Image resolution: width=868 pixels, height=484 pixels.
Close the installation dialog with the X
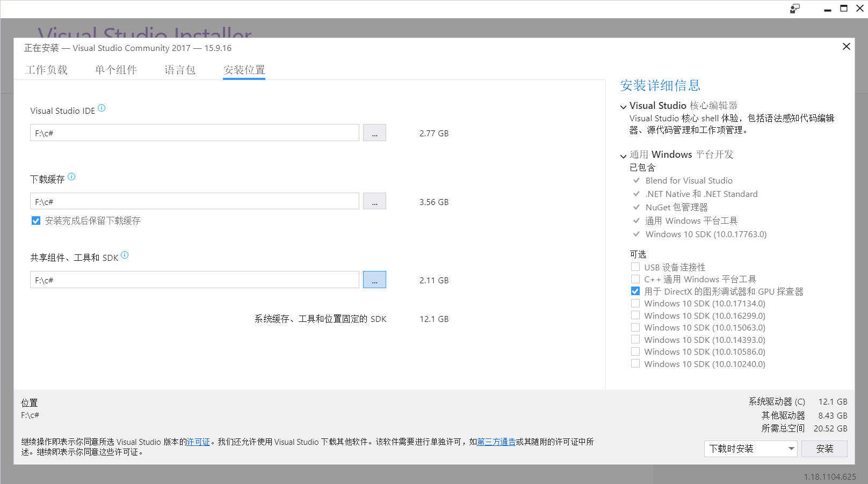coord(846,47)
